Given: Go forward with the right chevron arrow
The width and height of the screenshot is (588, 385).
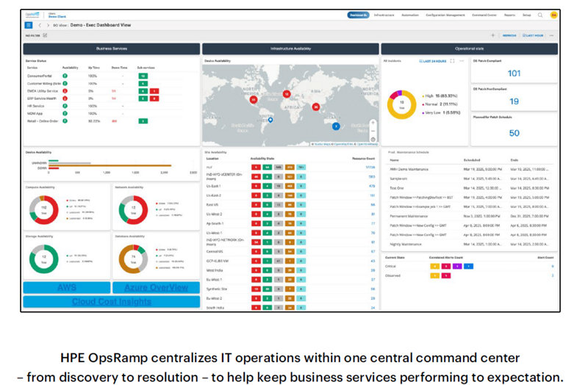Looking at the screenshot, I should (48, 25).
